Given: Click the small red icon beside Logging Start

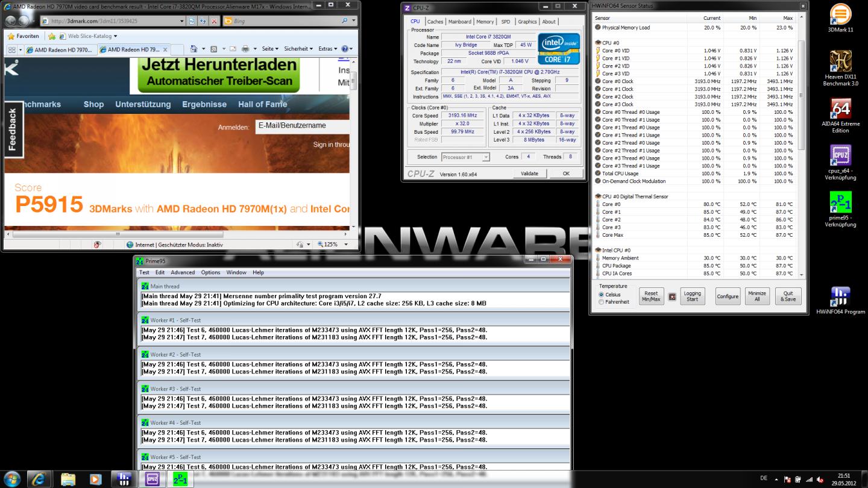Looking at the screenshot, I should pos(672,296).
